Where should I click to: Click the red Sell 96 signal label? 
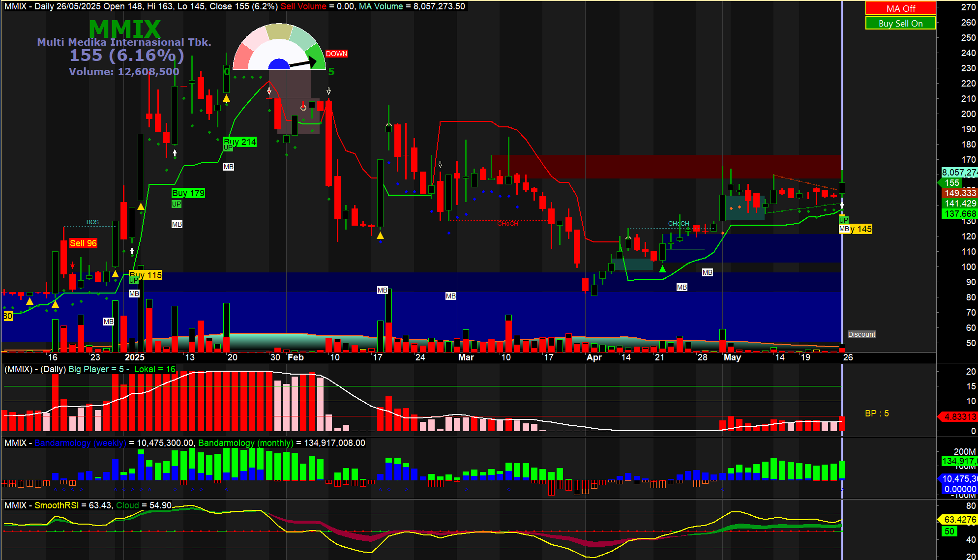pyautogui.click(x=83, y=243)
